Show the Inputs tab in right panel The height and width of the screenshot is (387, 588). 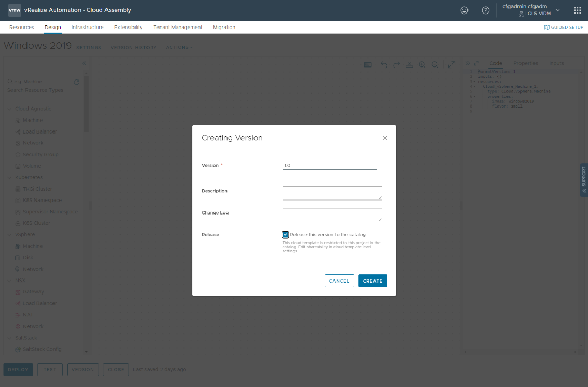556,63
